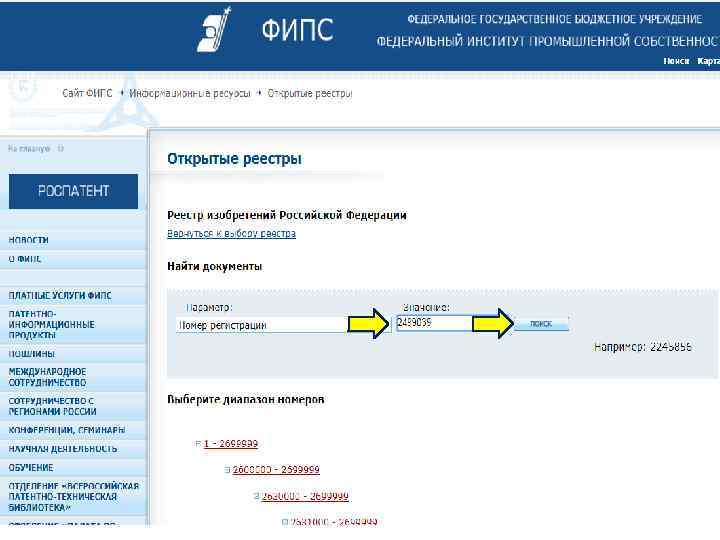720x540 pixels.
Task: Open the НОВОСТИ menu item
Action: pyautogui.click(x=28, y=240)
